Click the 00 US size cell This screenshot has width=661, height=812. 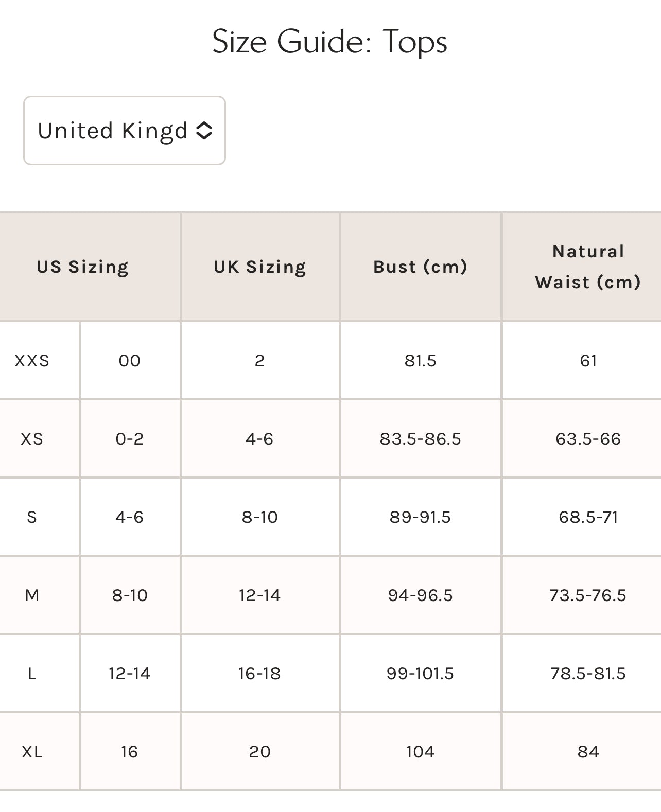tap(130, 361)
